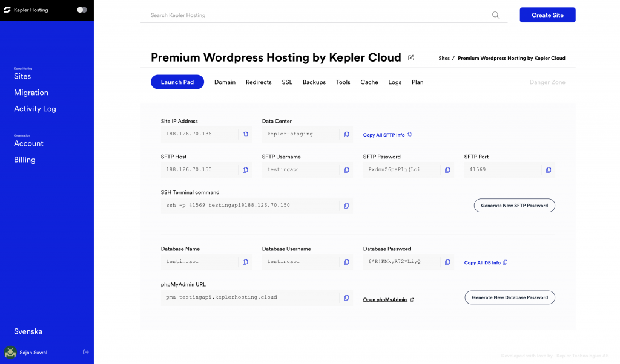Click the Sajan Suwal user name

[33, 353]
